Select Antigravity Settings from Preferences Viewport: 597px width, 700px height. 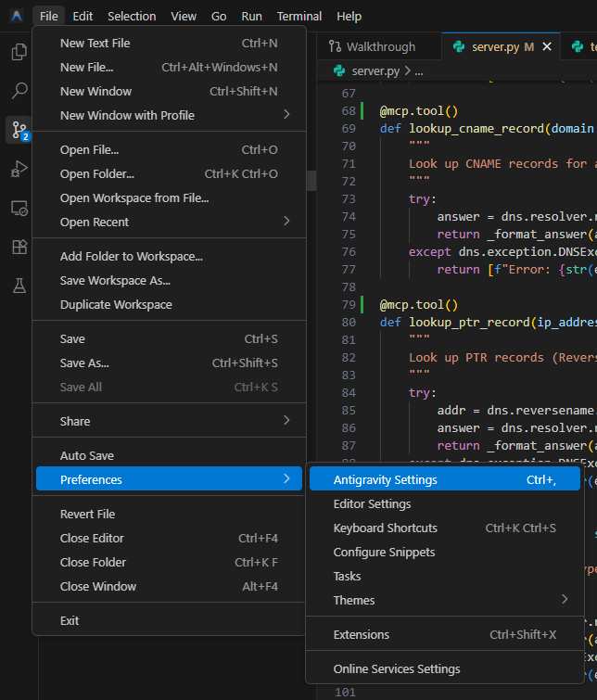pyautogui.click(x=385, y=480)
